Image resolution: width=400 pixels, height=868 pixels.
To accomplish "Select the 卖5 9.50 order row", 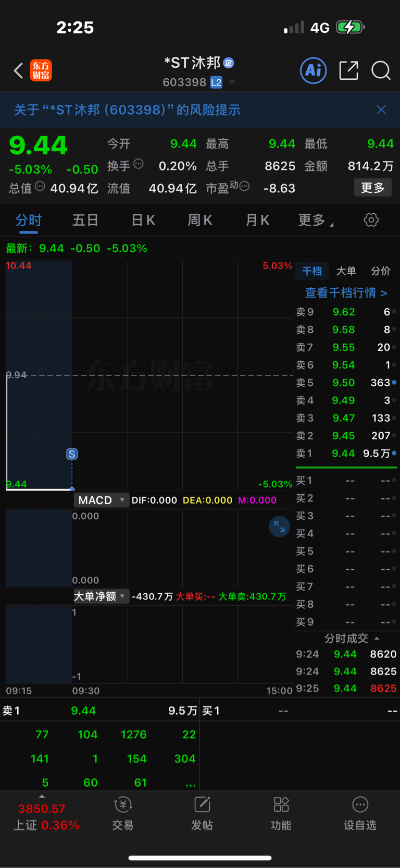I will tap(346, 383).
